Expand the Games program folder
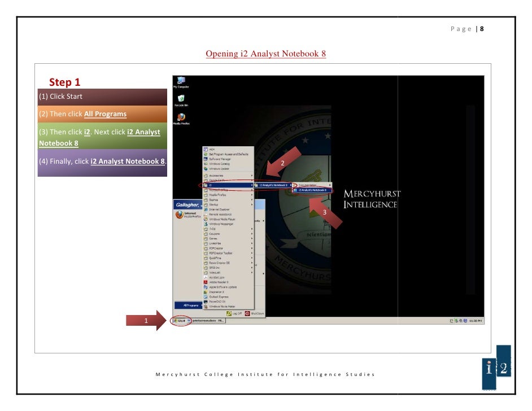 [x=228, y=238]
